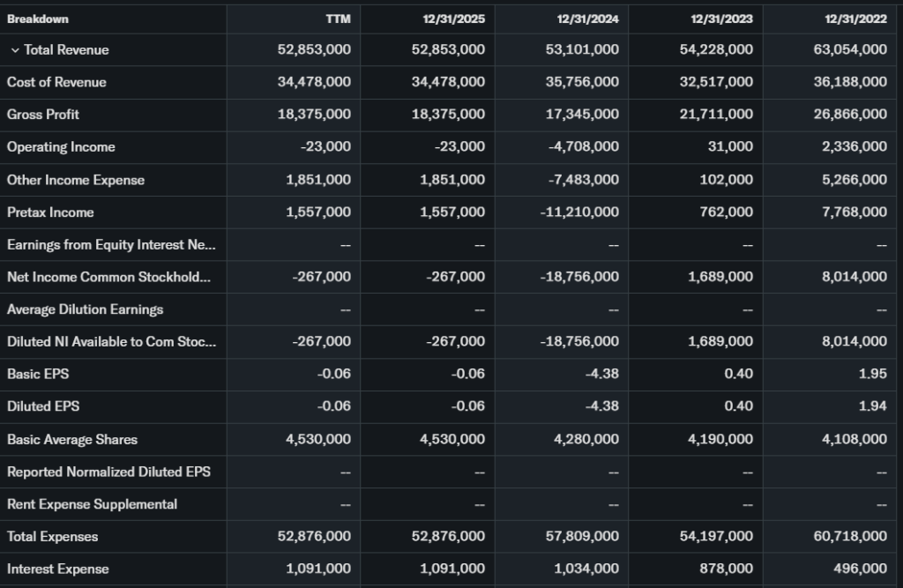Select the TTM column header
The height and width of the screenshot is (588, 903).
tap(339, 19)
